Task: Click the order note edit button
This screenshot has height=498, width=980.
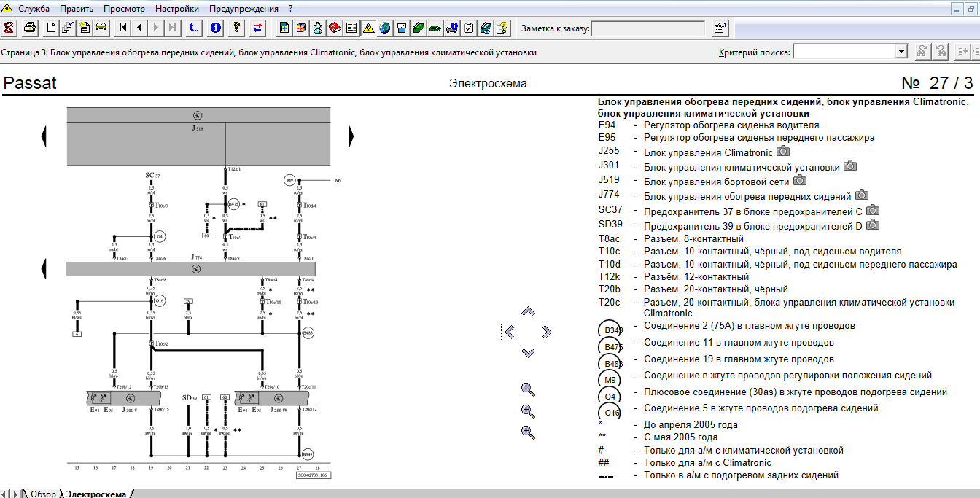Action: click(x=720, y=28)
